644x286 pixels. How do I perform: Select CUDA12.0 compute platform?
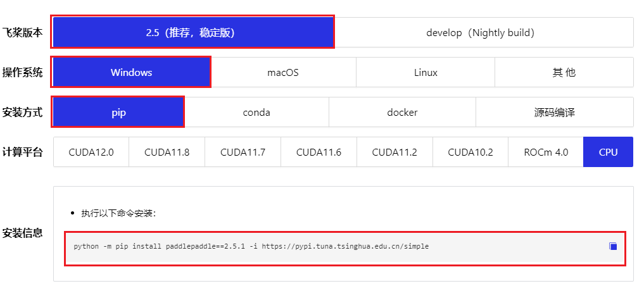91,152
